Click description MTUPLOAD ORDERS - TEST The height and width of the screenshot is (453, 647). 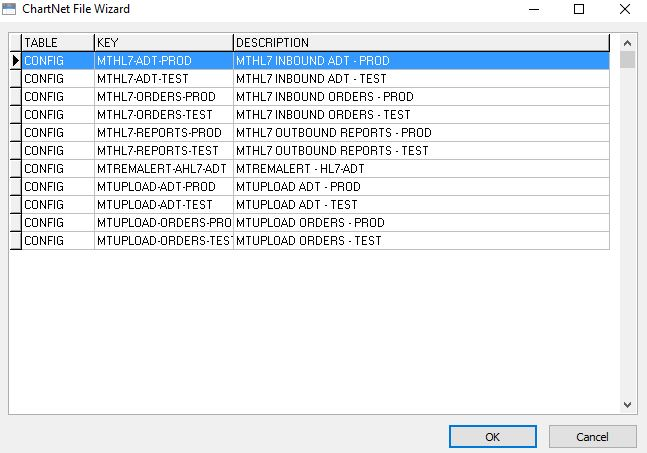click(421, 241)
